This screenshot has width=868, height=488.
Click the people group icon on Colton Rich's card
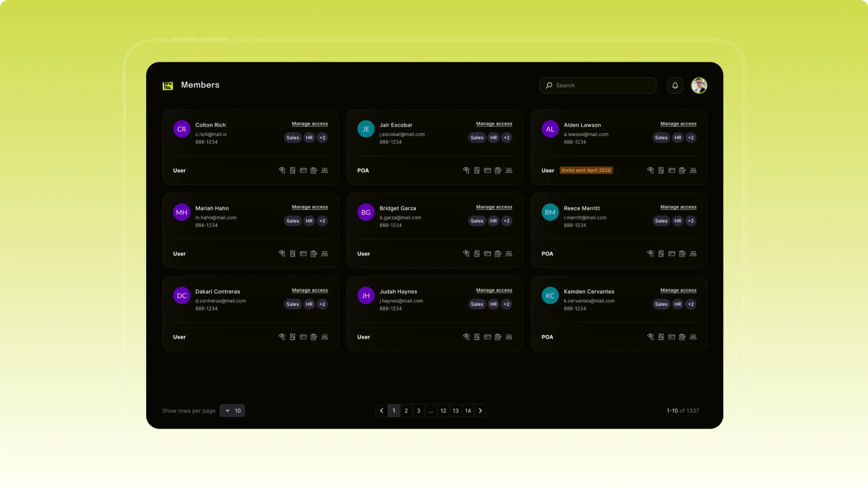(325, 170)
